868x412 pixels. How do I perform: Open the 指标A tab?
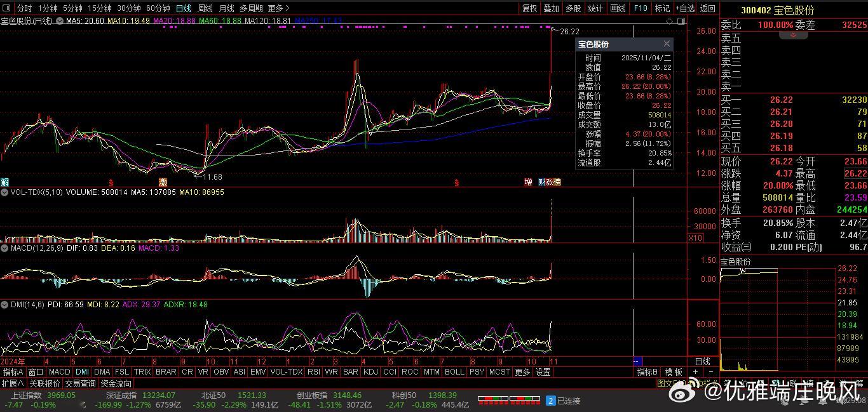point(13,372)
